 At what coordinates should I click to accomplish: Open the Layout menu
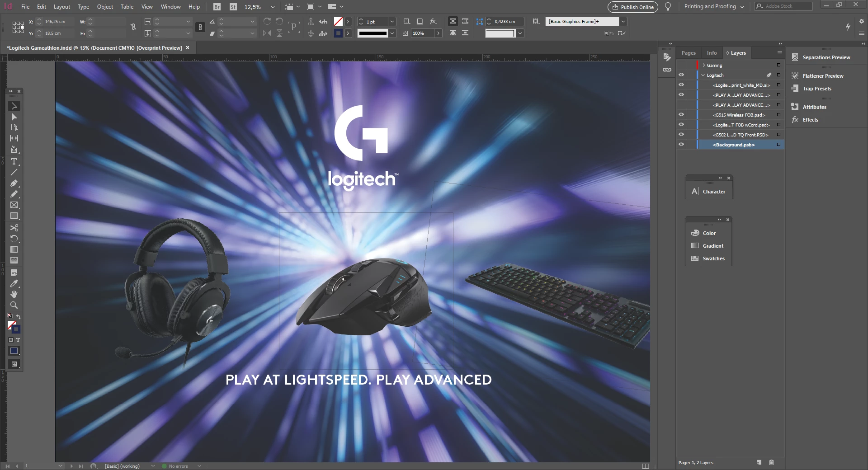point(62,7)
